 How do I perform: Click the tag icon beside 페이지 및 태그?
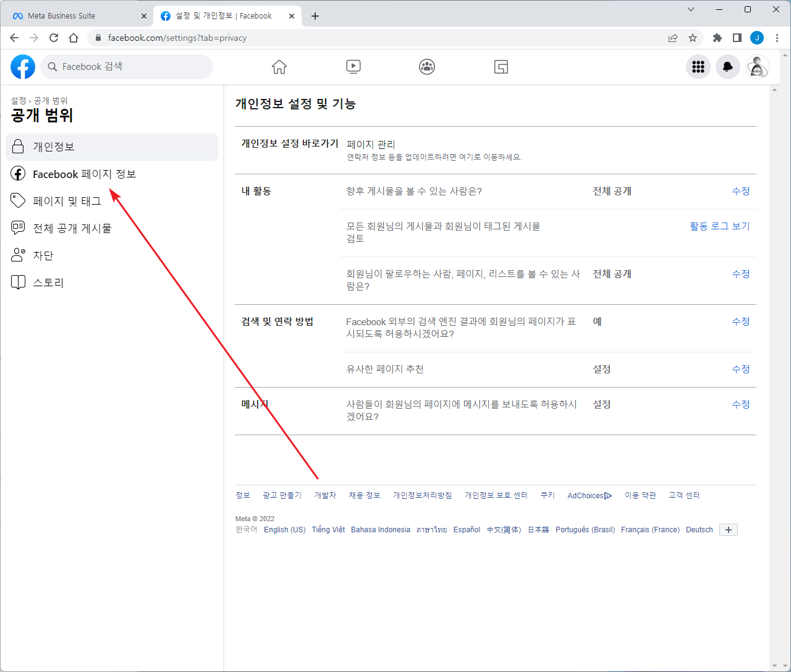19,201
